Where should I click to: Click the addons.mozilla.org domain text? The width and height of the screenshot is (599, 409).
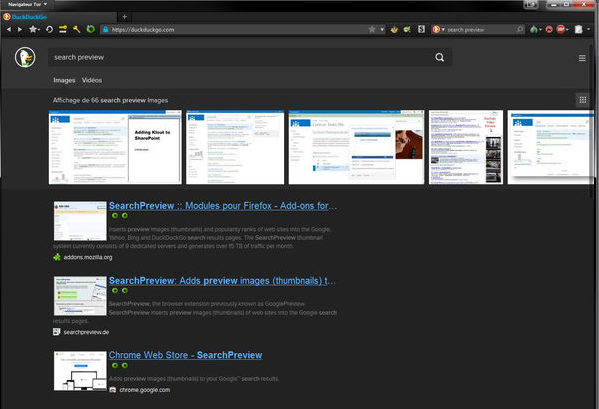click(88, 257)
